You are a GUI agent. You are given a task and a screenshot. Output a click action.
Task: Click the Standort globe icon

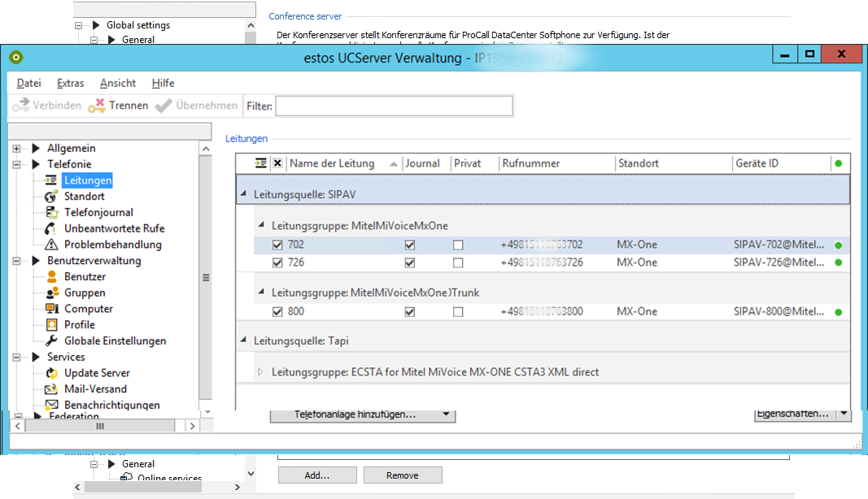coord(51,197)
